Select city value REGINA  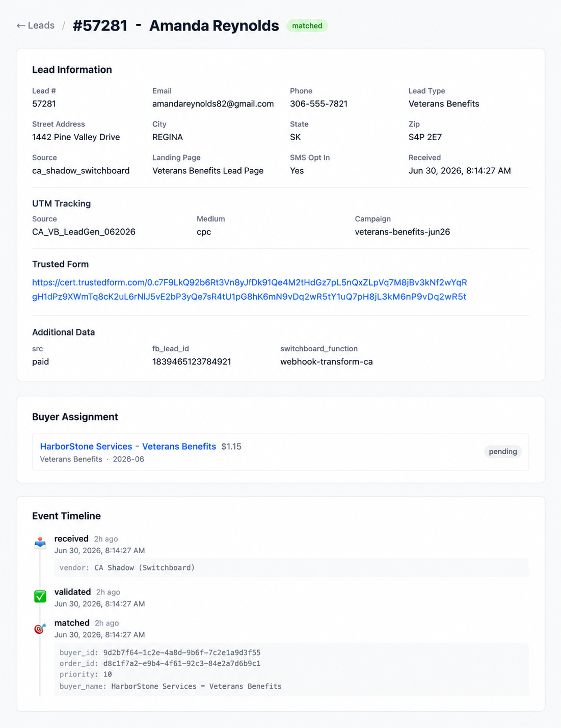[x=168, y=137]
